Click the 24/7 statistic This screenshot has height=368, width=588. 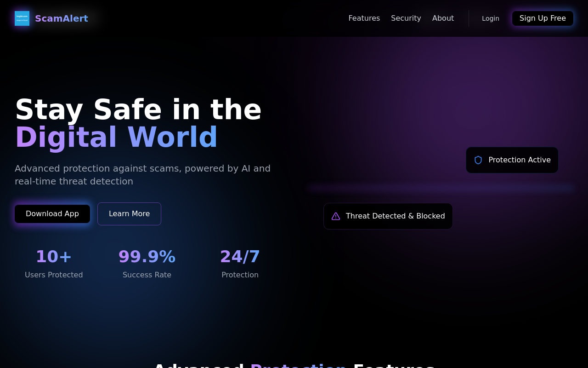[x=240, y=257]
